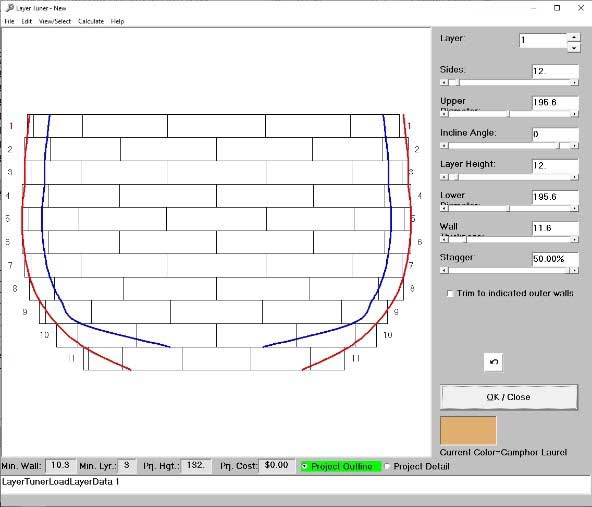The width and height of the screenshot is (592, 507).
Task: Select the Project Outline radio button
Action: [x=304, y=467]
